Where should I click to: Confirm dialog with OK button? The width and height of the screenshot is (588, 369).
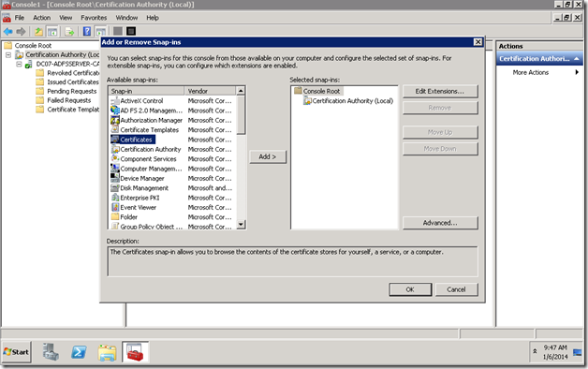click(410, 289)
